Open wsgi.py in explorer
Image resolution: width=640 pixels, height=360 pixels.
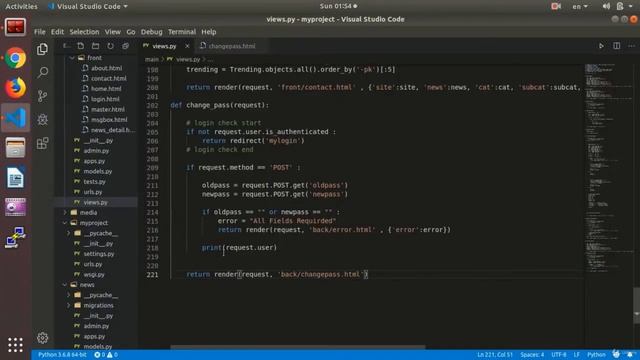(x=94, y=275)
